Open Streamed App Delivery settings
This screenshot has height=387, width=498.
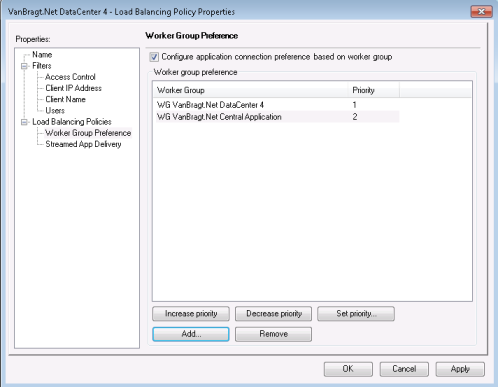coord(83,144)
